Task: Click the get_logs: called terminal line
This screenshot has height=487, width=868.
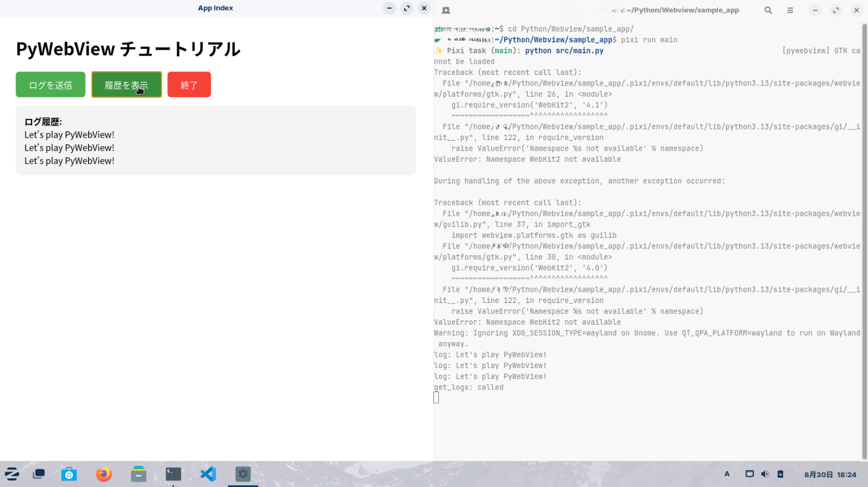Action: [x=469, y=387]
